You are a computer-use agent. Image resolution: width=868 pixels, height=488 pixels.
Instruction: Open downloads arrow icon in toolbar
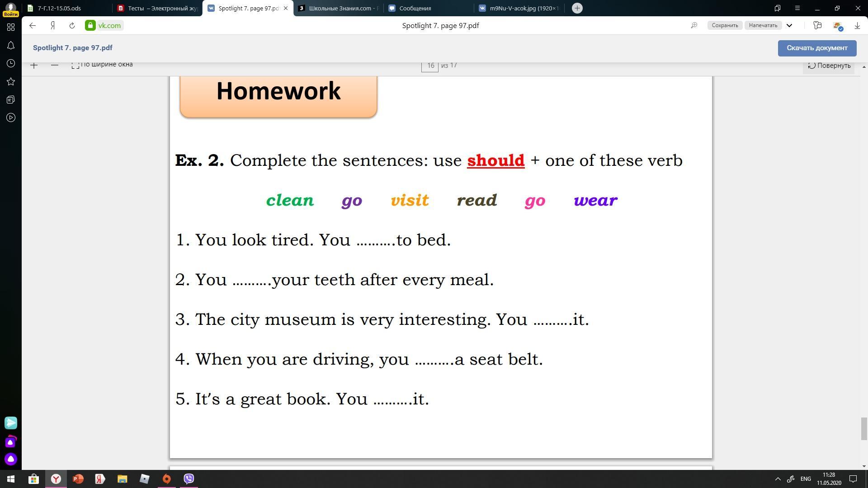coord(857,26)
